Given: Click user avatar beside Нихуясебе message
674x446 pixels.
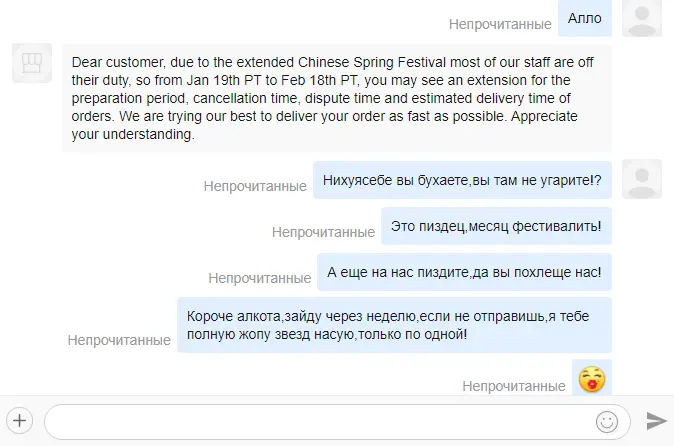Looking at the screenshot, I should [x=642, y=179].
